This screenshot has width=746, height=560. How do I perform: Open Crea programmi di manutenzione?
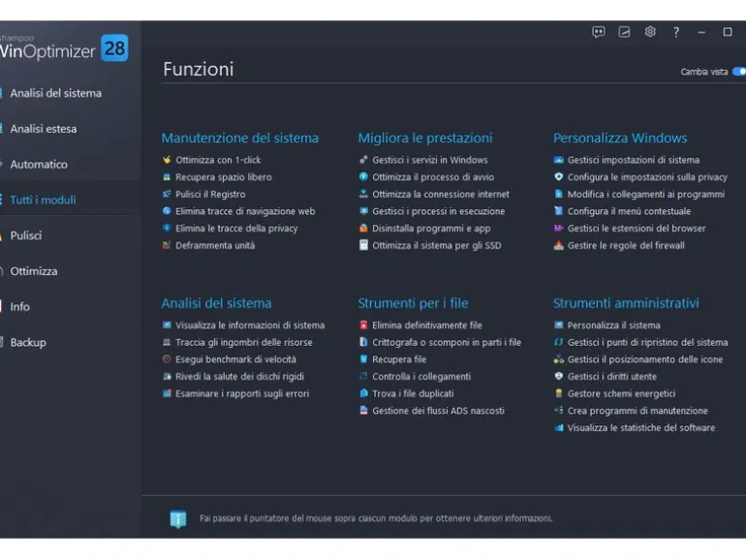pos(637,411)
